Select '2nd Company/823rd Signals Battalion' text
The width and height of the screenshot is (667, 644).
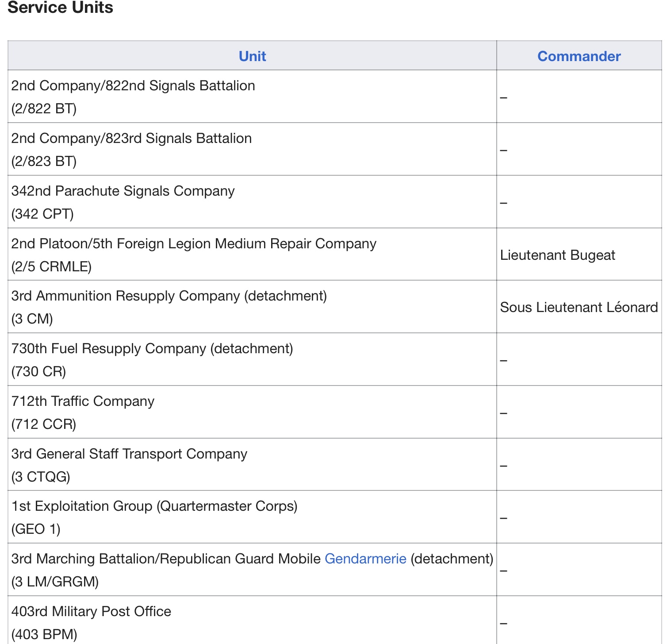click(131, 138)
